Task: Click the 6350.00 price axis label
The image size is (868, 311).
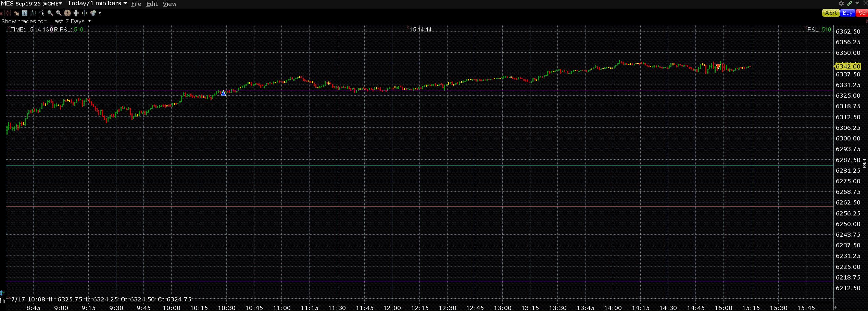Action: (848, 53)
